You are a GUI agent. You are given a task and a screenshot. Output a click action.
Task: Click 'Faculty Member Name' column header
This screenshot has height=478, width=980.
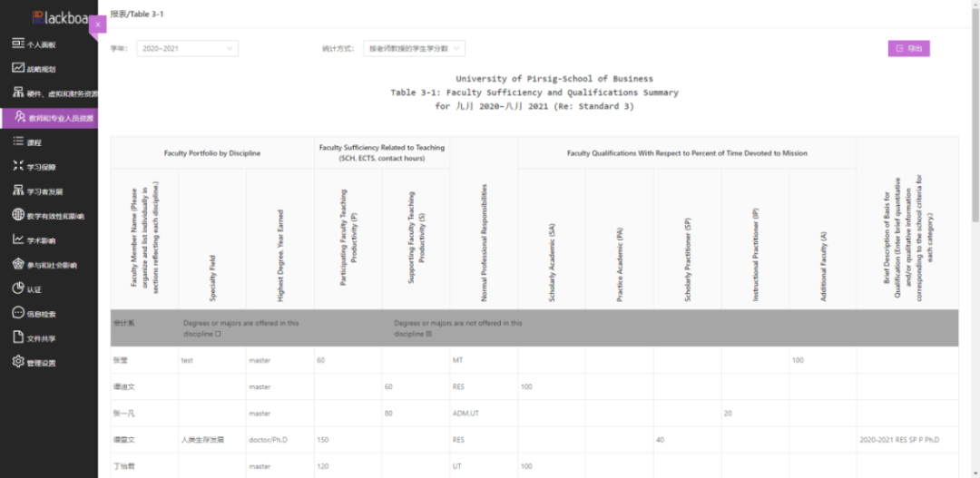144,239
